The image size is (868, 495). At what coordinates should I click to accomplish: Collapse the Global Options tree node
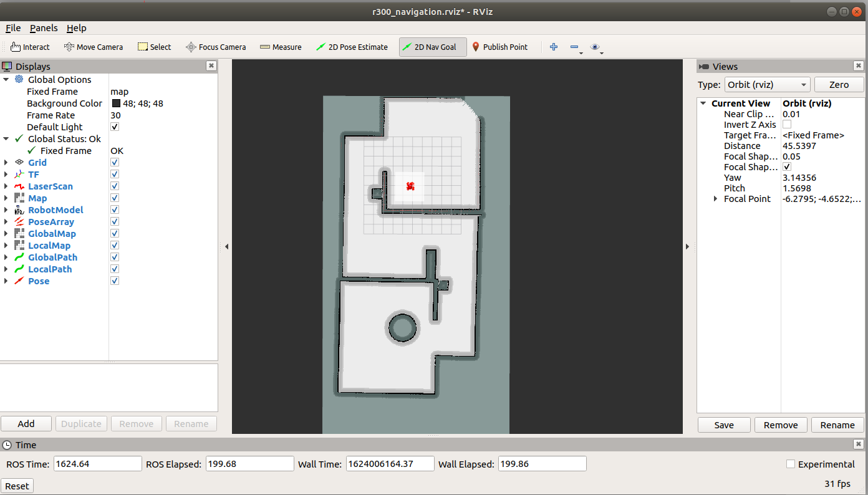pyautogui.click(x=6, y=79)
